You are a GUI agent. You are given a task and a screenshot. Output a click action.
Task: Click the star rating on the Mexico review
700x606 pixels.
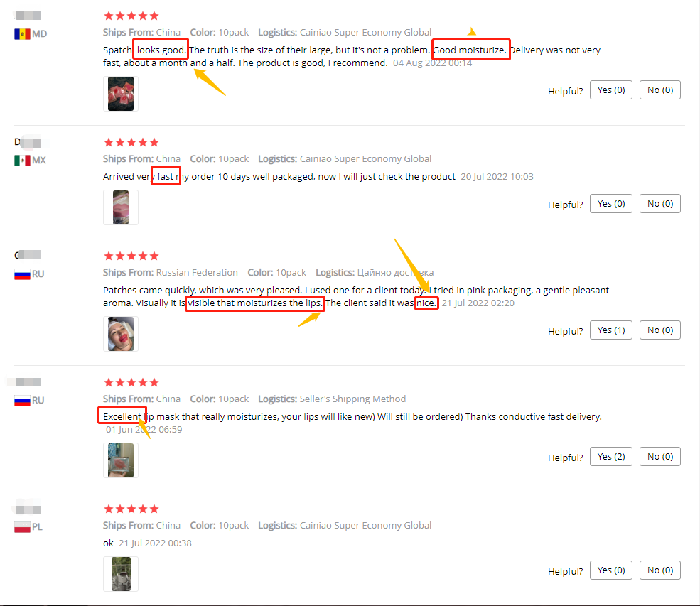point(131,142)
